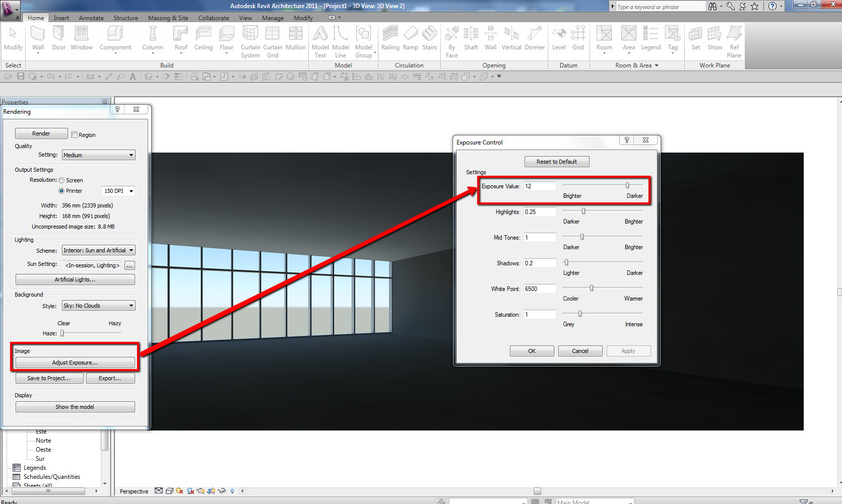Click the Artificial Lights button
This screenshot has height=504, width=842.
point(75,279)
